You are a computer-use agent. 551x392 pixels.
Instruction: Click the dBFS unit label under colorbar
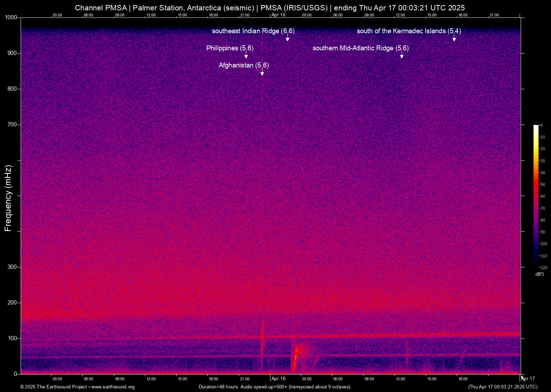540,274
